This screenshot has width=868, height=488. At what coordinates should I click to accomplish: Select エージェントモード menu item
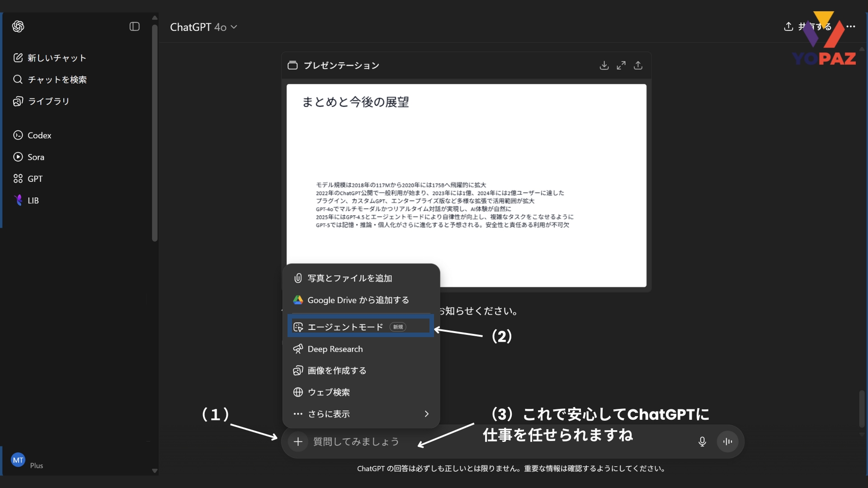[x=361, y=327]
